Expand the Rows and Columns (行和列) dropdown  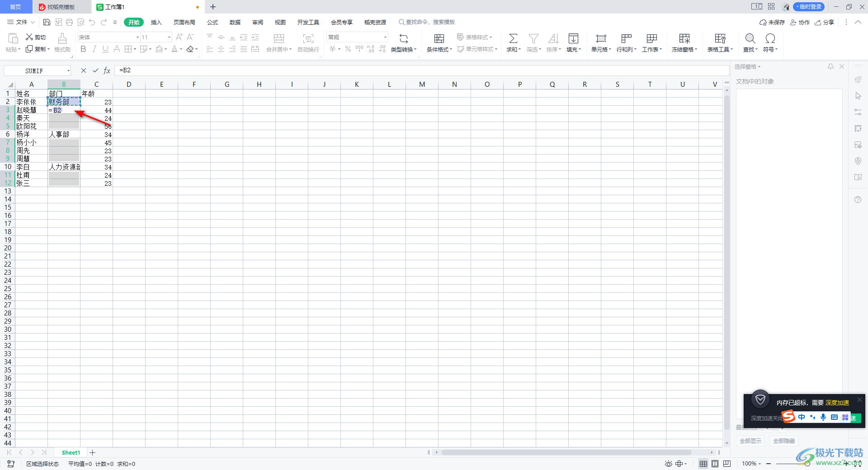[x=635, y=50]
